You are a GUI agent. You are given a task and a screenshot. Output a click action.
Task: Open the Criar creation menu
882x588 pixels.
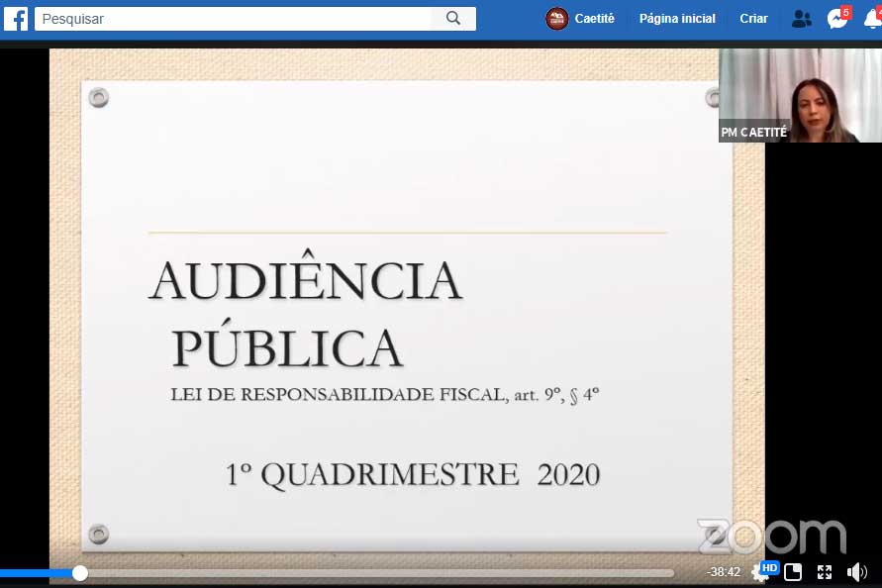coord(753,18)
